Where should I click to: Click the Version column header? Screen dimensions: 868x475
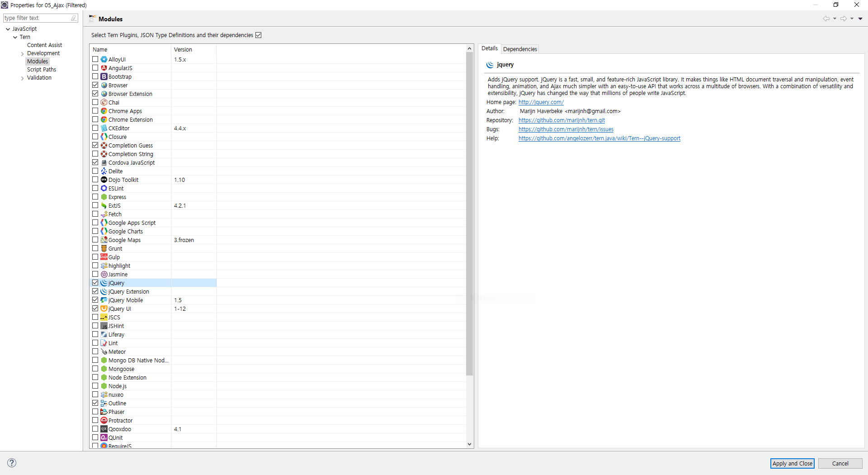click(x=193, y=50)
